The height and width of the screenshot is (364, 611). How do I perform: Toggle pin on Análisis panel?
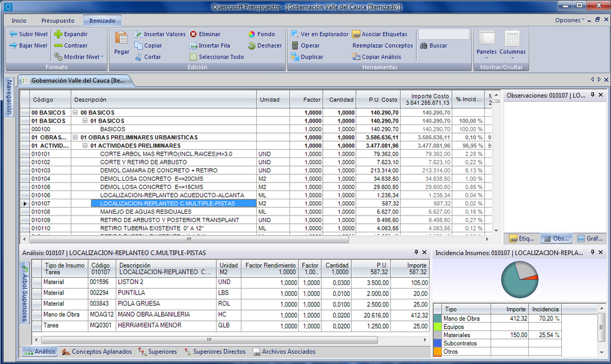[416, 253]
